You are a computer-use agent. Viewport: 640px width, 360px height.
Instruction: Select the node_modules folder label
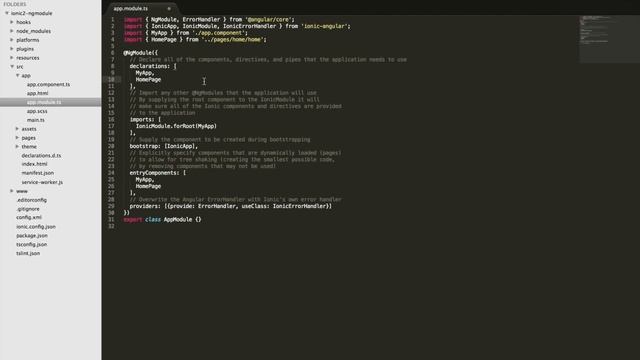(x=33, y=31)
